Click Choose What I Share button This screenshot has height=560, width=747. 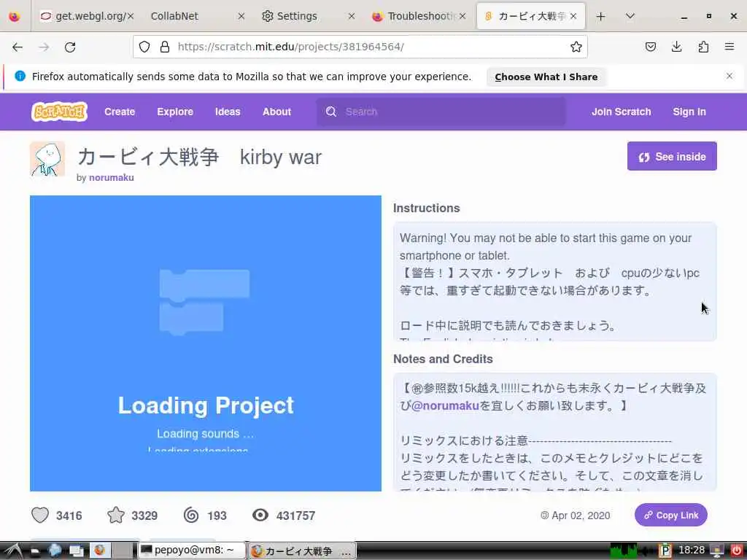pos(546,77)
